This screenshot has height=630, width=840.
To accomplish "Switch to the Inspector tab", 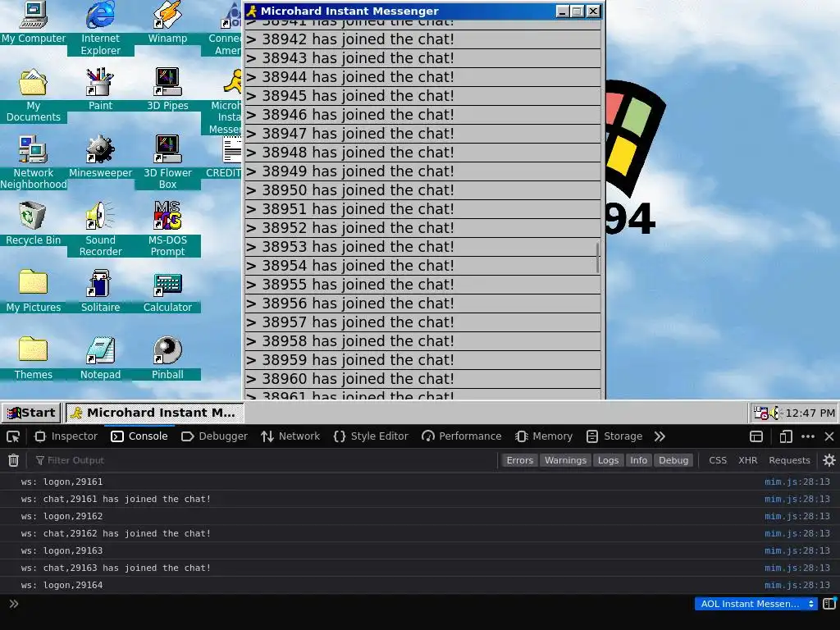I will (x=66, y=436).
